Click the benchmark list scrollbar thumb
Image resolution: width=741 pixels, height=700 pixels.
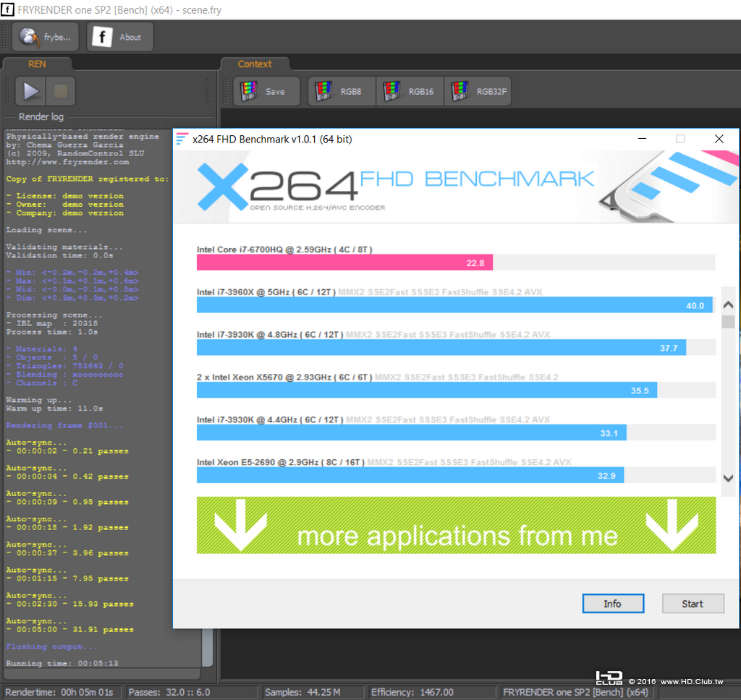(x=728, y=322)
